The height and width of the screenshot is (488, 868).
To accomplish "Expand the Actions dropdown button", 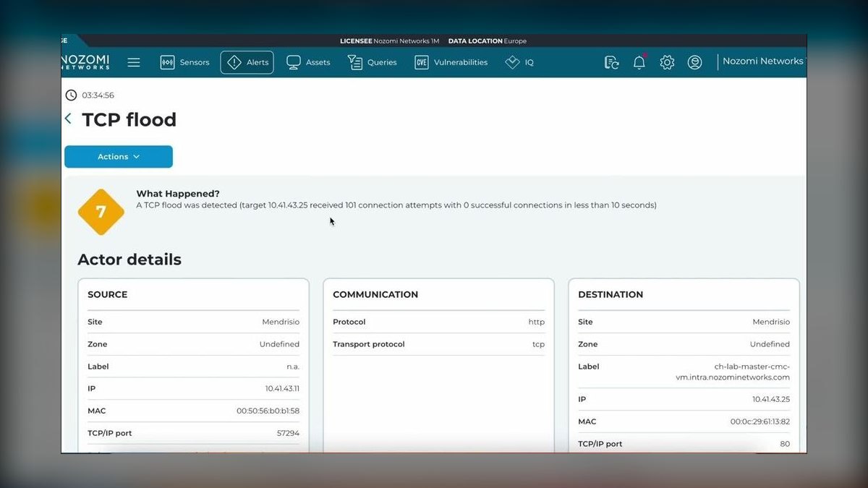I will point(119,156).
